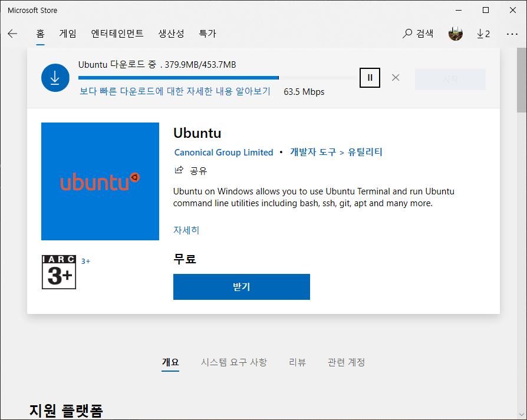Click the disabled 시작 button
This screenshot has height=420, width=527.
[x=450, y=80]
